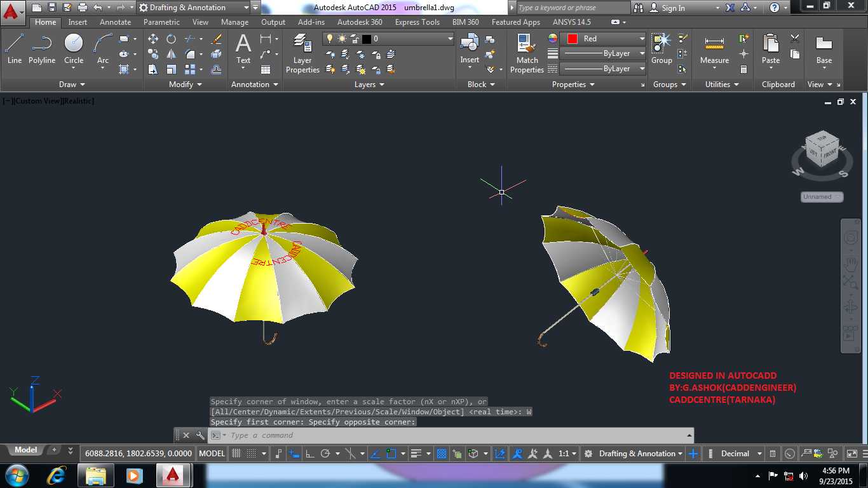
Task: Click the keyword search box in title bar
Action: pyautogui.click(x=572, y=8)
